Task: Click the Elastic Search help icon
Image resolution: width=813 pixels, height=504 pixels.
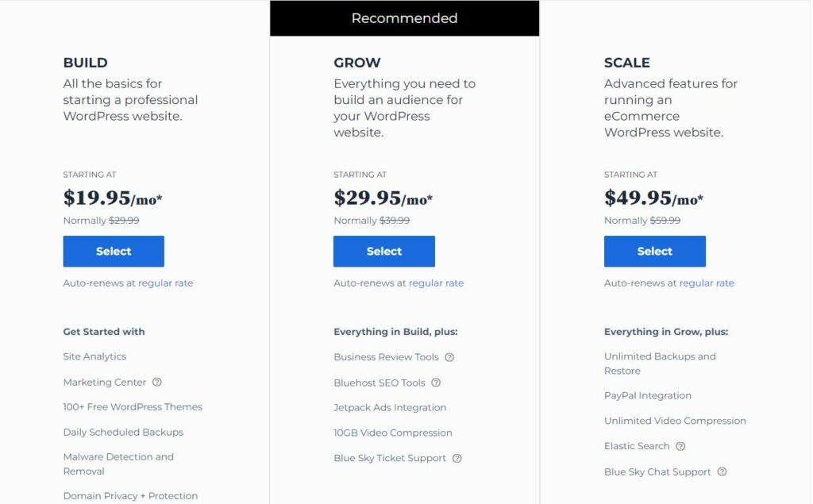Action: [680, 446]
